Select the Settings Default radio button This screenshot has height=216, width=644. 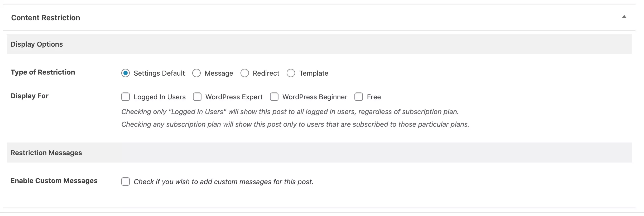(x=126, y=73)
